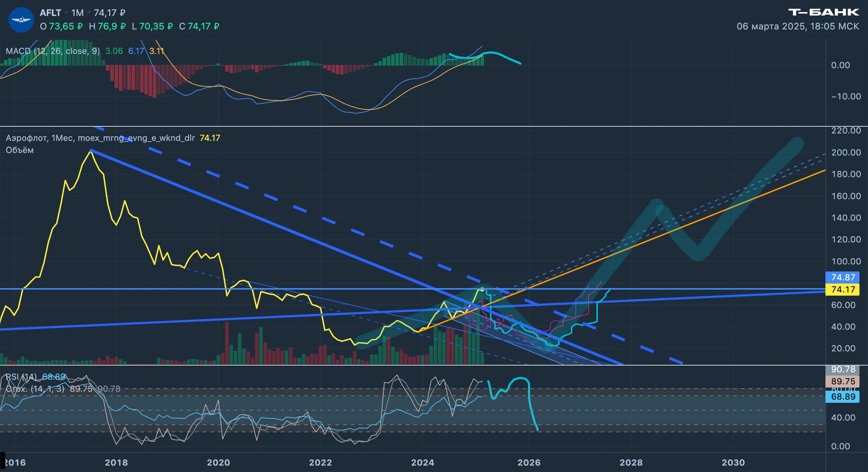The width and height of the screenshot is (868, 472).
Task: Select the MACD (12, 26, close, 9) legend
Action: (x=53, y=51)
